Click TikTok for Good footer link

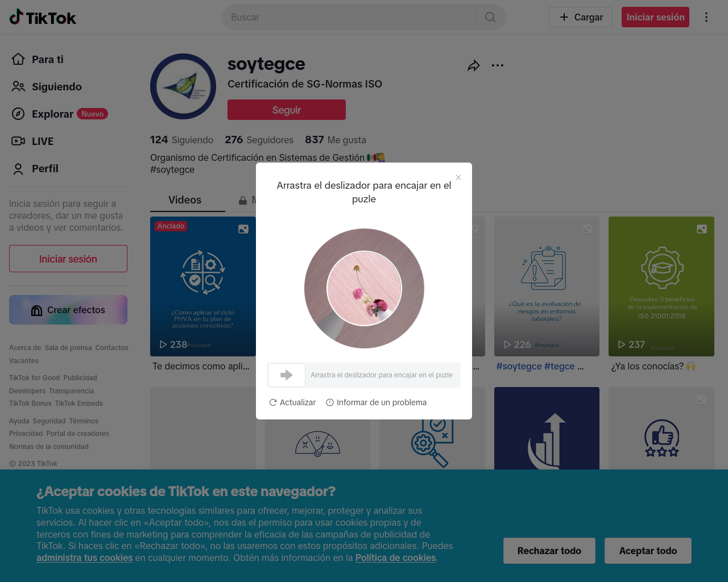click(x=34, y=378)
